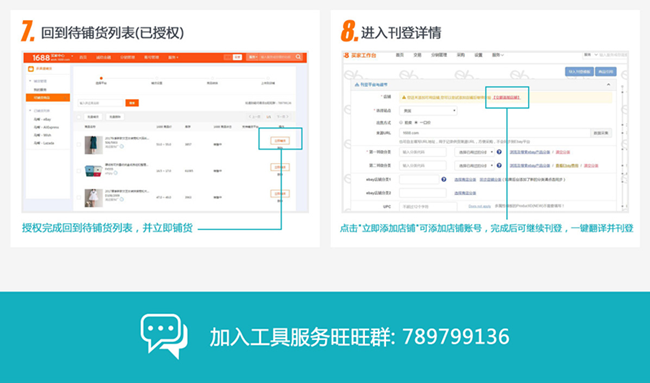The height and width of the screenshot is (383, 650).
Task: Click help icon next to ebay店铺分类1 field
Action: click(x=444, y=179)
